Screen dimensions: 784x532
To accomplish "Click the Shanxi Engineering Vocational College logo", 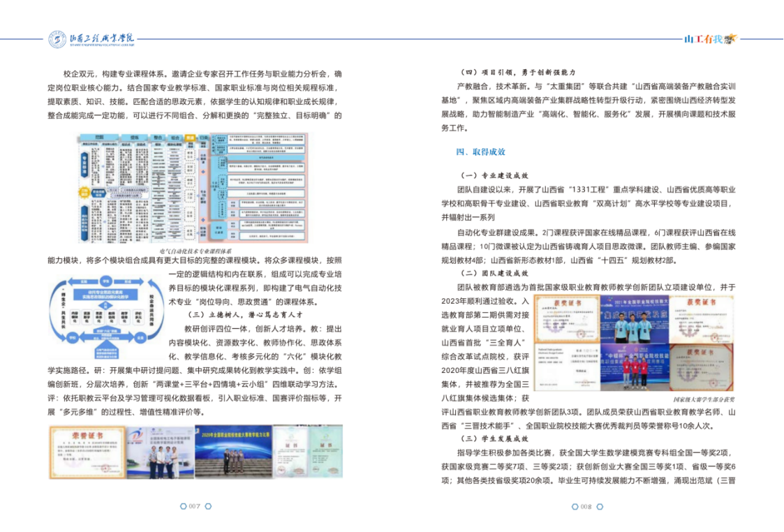I will [91, 39].
